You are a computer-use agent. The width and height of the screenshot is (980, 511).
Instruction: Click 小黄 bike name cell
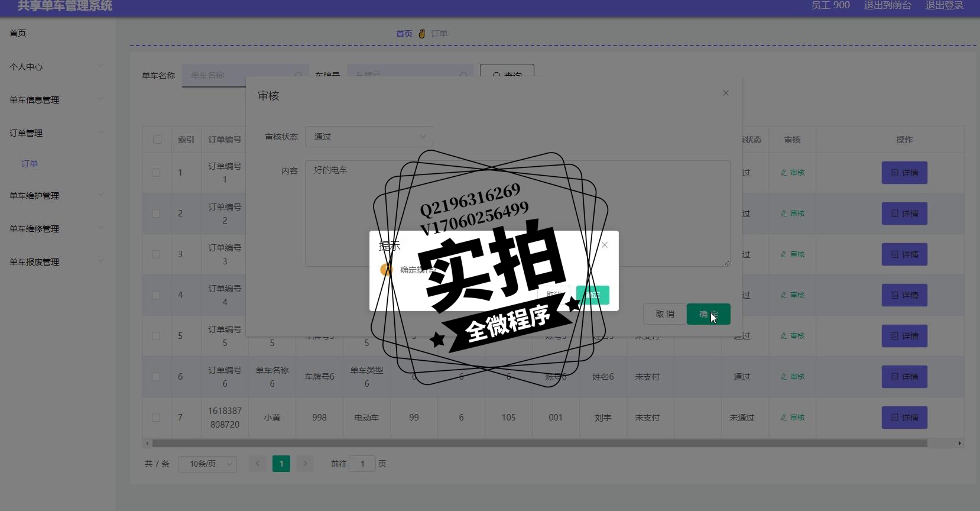(272, 418)
